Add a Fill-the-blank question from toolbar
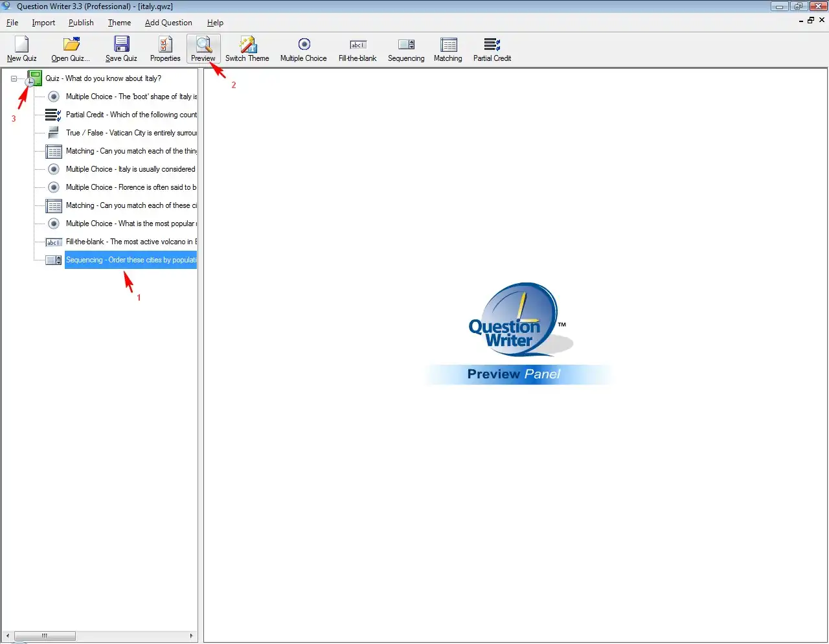The width and height of the screenshot is (829, 644). pos(358,45)
